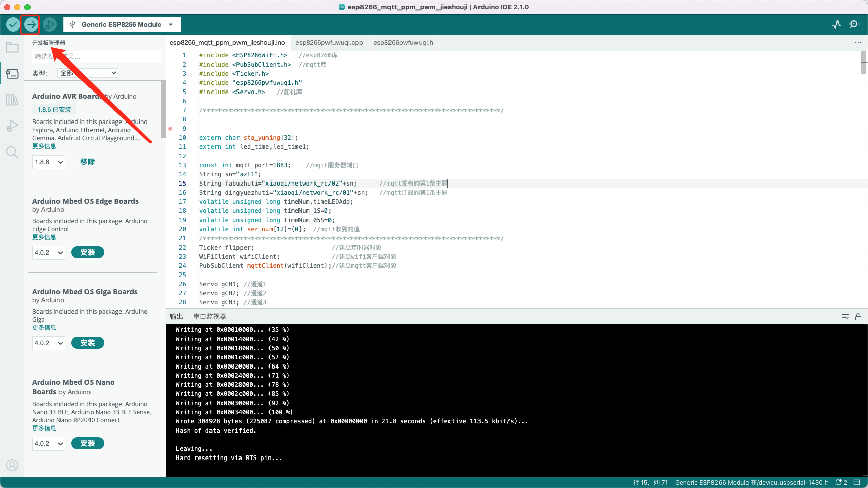Viewport: 868px width, 488px height.
Task: Switch to esp8266_mqtt_ppm_pwm_jieshouji.ino tab
Action: click(x=227, y=43)
